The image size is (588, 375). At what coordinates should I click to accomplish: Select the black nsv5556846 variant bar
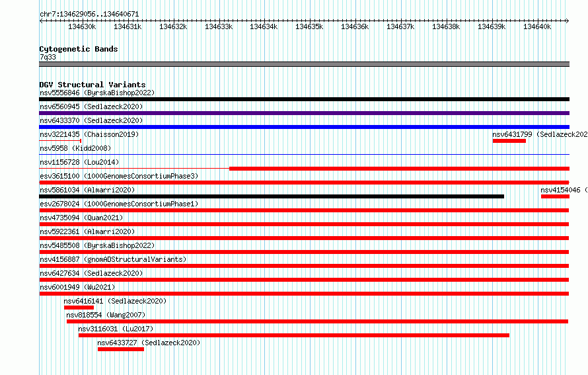point(304,99)
